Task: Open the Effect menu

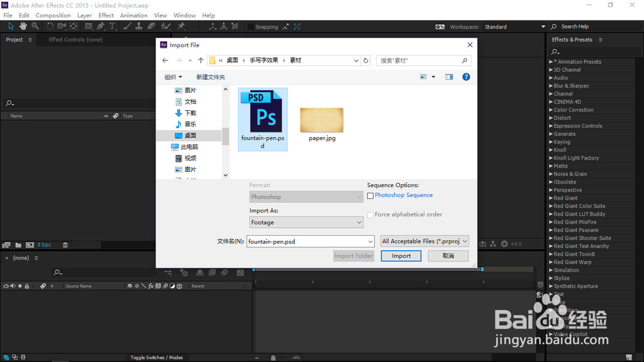Action: click(x=106, y=15)
